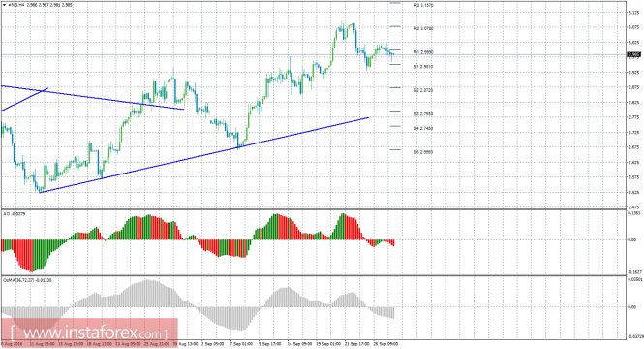Click the R1 resistance pivot label
This screenshot has height=349, width=644.
click(423, 52)
